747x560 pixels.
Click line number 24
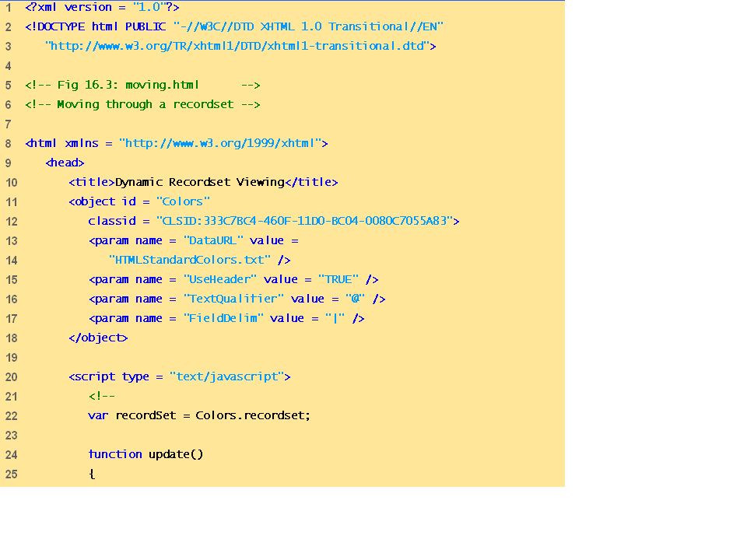pyautogui.click(x=12, y=455)
